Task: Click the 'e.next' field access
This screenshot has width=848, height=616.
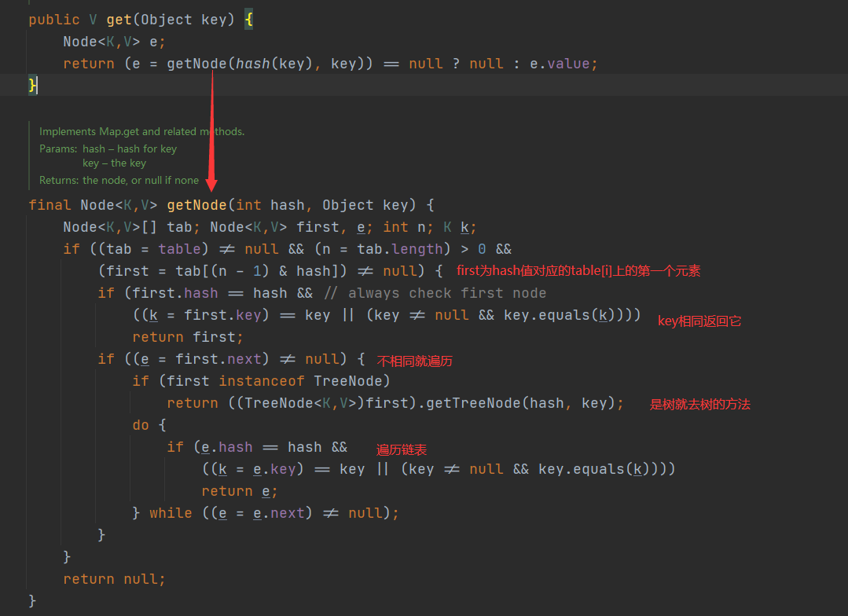Action: pos(279,513)
